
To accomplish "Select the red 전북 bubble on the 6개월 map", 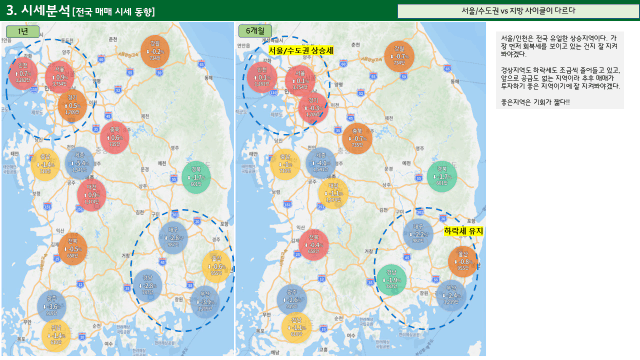I will click(x=313, y=245).
